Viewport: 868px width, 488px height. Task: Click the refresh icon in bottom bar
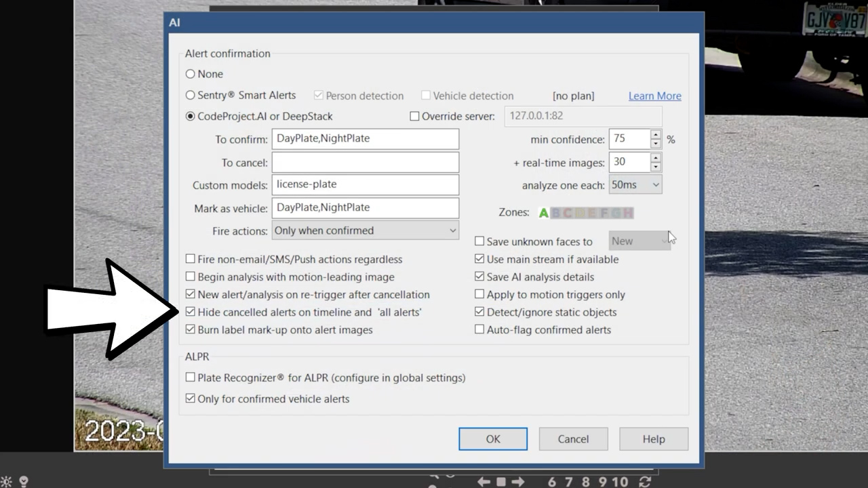645,482
